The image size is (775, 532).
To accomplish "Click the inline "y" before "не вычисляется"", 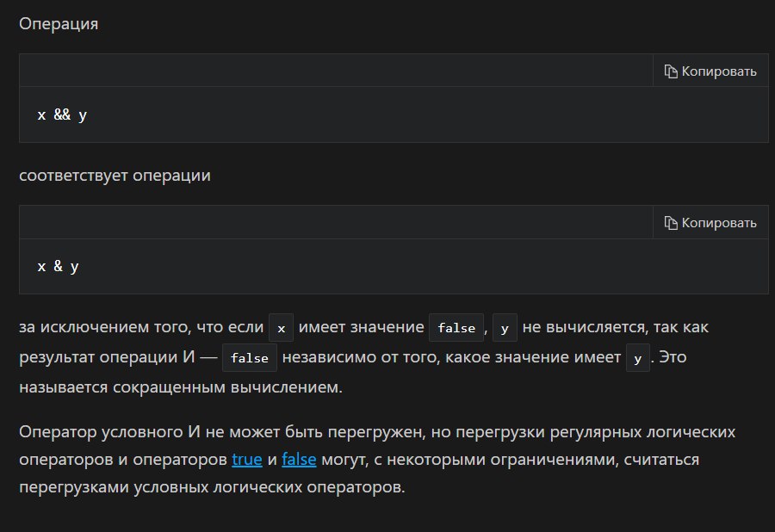I will point(505,329).
